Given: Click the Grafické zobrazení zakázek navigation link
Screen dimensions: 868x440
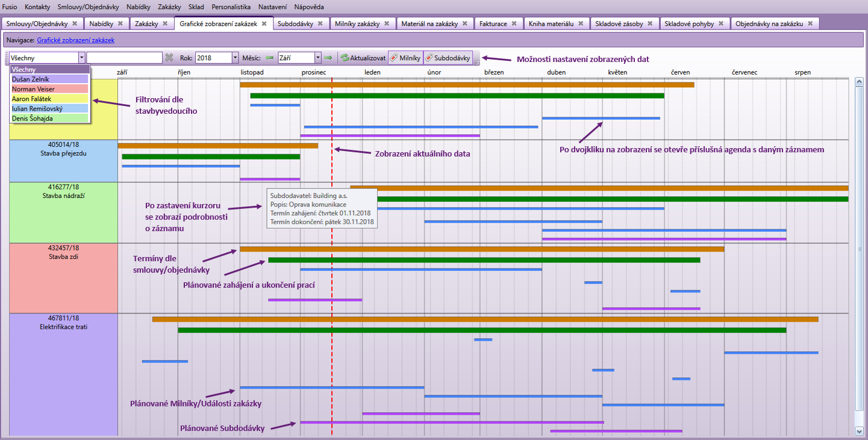Looking at the screenshot, I should point(75,40).
